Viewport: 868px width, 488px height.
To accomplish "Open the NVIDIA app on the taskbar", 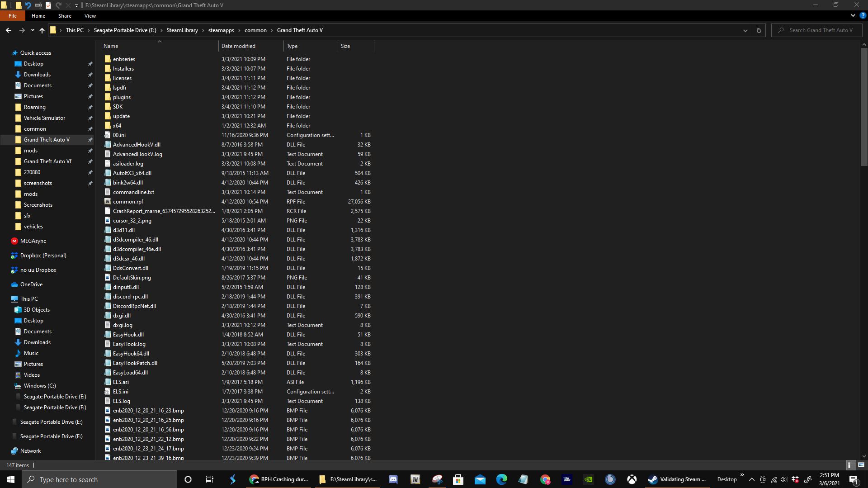I will 589,479.
